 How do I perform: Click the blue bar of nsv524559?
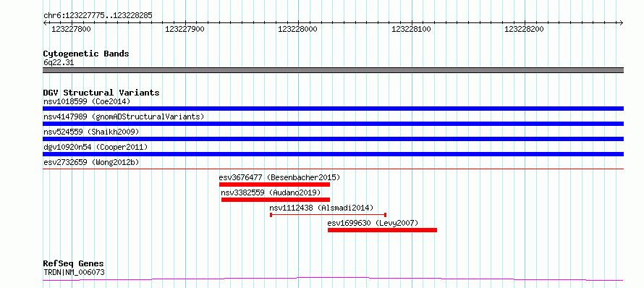click(333, 139)
